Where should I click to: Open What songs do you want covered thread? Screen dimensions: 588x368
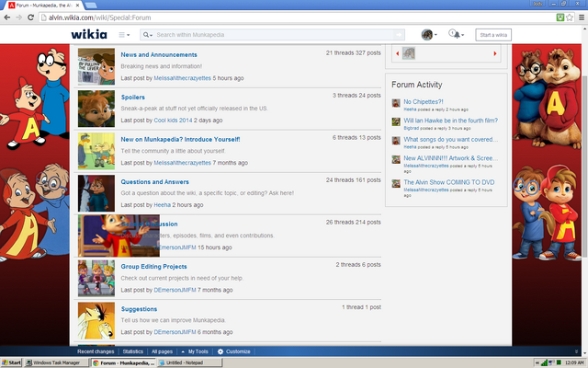(x=451, y=139)
